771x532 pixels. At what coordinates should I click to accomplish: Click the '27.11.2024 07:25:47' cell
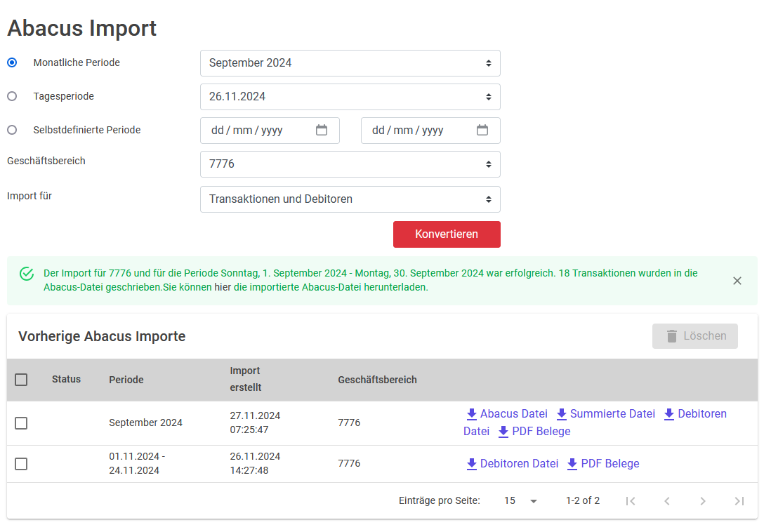(255, 423)
